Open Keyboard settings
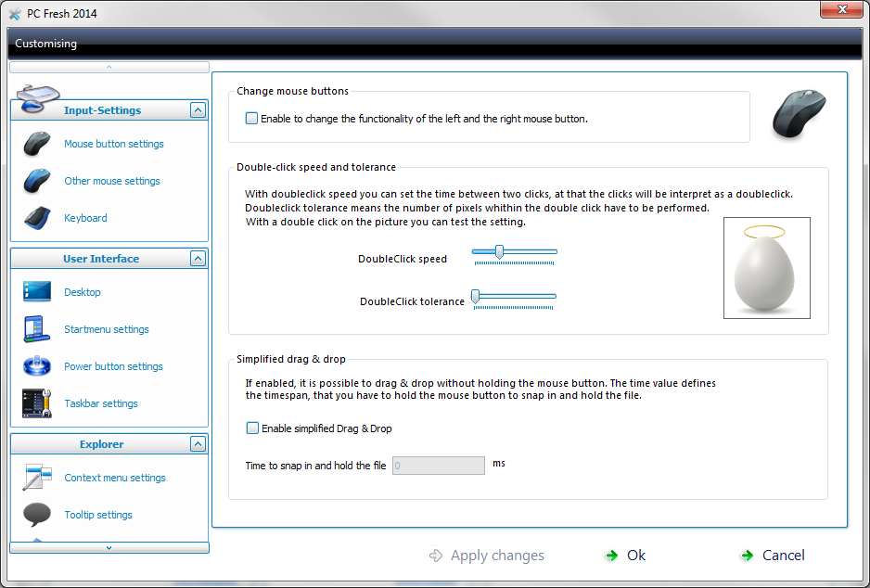 coord(85,218)
